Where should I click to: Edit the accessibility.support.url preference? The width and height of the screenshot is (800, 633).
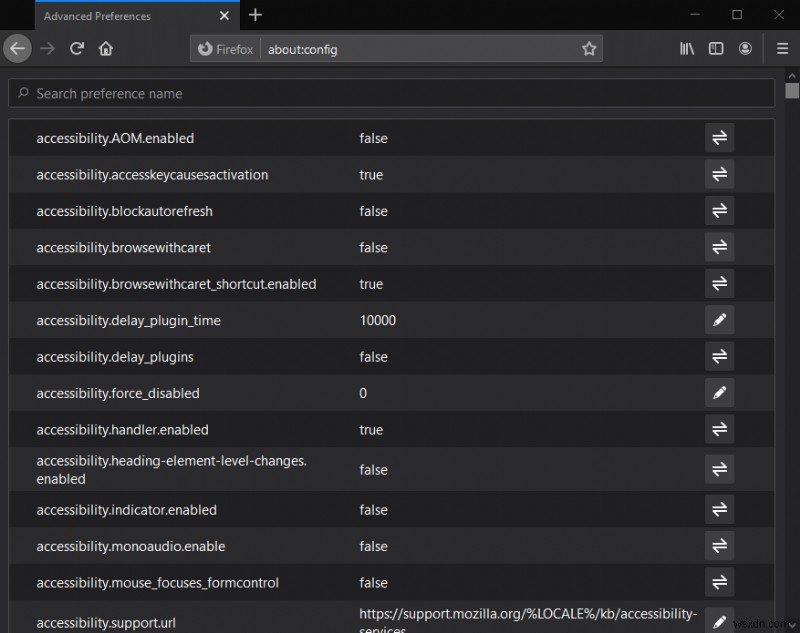719,620
